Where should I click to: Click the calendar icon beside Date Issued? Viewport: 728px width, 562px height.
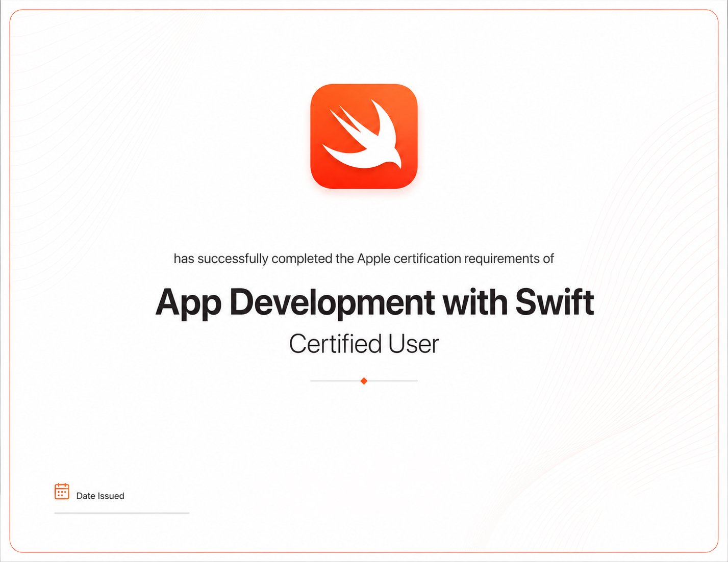[62, 491]
